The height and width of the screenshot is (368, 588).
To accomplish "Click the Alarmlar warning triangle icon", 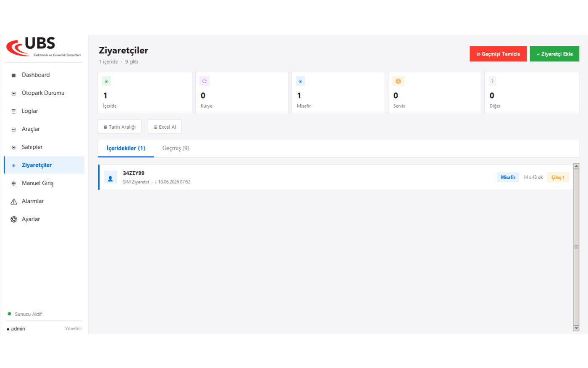I will click(x=13, y=201).
